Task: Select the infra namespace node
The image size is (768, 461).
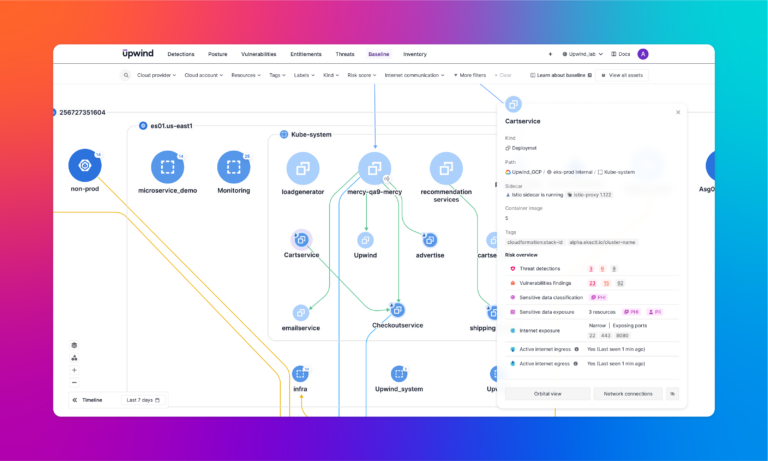Action: point(300,374)
